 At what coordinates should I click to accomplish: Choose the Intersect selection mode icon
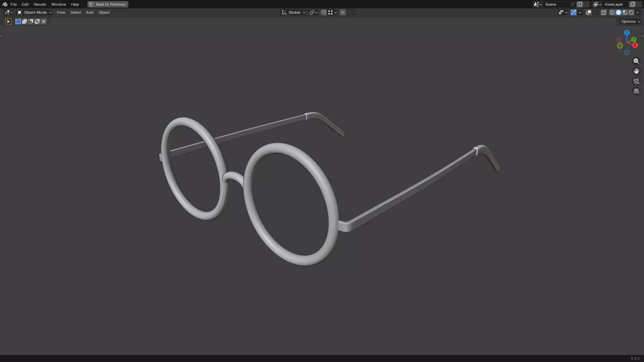pyautogui.click(x=44, y=21)
